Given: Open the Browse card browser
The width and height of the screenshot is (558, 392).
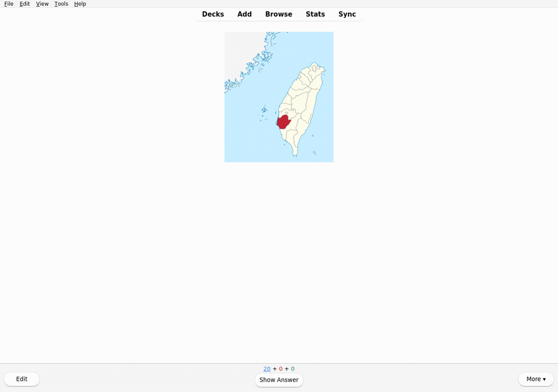Looking at the screenshot, I should click(278, 14).
